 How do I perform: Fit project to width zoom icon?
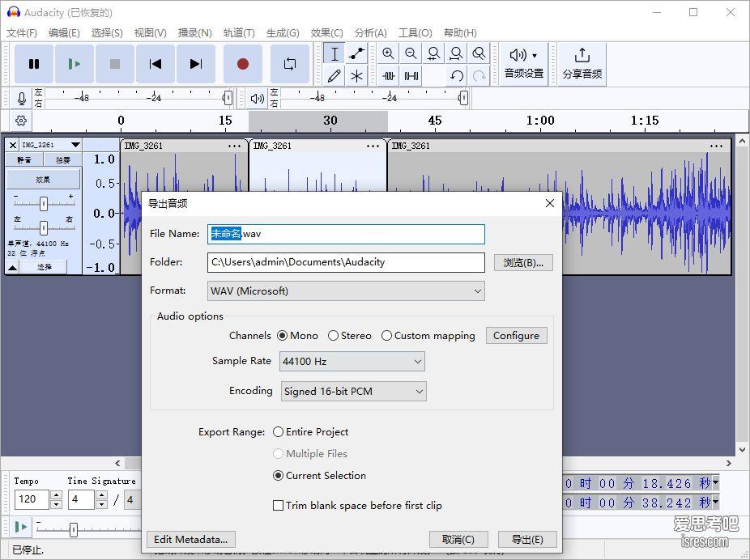(x=456, y=53)
